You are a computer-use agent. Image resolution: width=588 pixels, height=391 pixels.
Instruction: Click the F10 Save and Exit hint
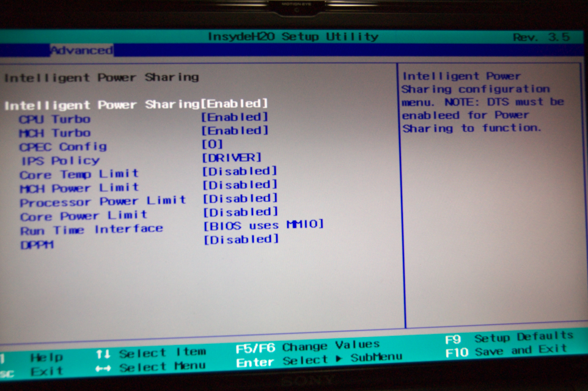pos(506,351)
